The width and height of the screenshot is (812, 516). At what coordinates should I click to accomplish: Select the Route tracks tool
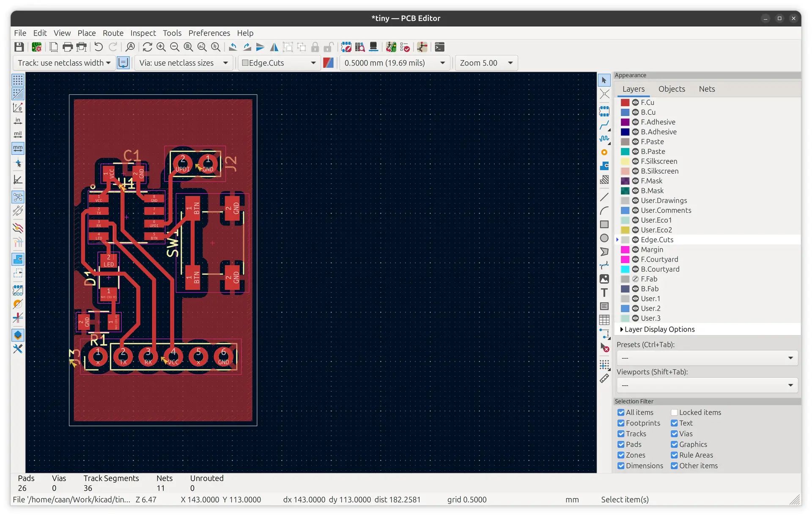tap(604, 125)
